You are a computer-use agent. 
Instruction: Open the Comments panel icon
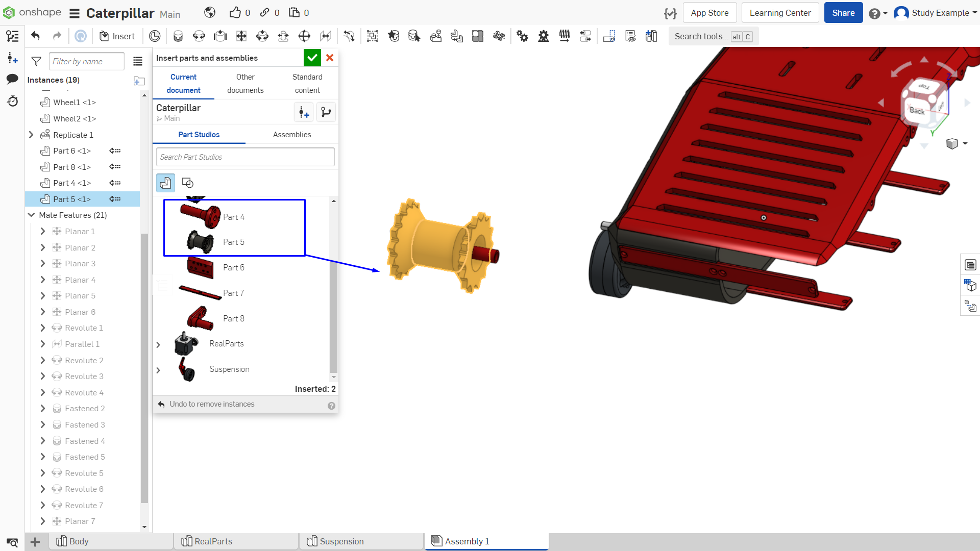(x=12, y=79)
